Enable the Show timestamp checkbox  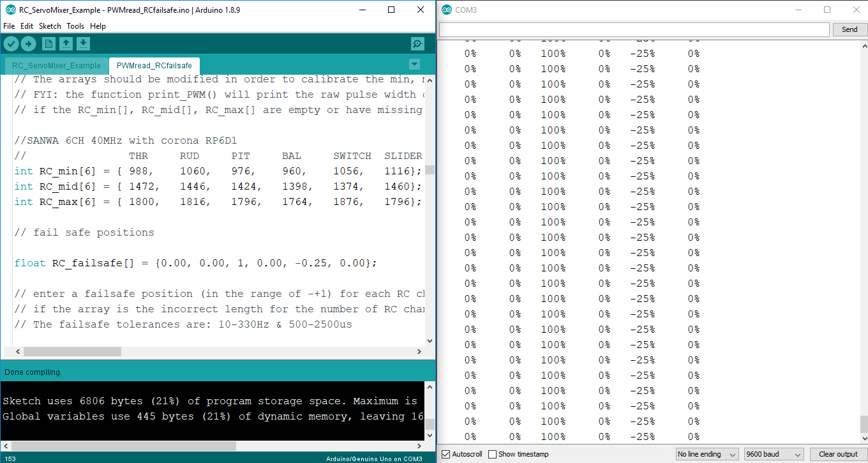point(492,454)
